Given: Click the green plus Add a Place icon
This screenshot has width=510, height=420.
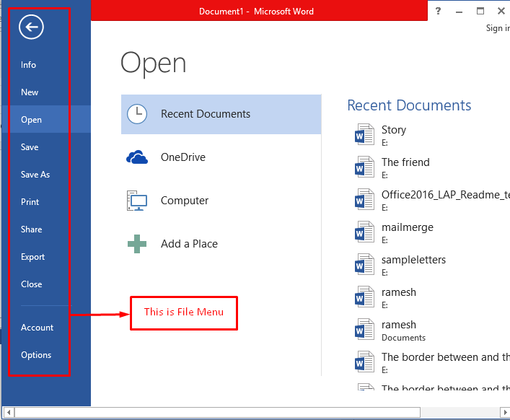Looking at the screenshot, I should [x=137, y=244].
